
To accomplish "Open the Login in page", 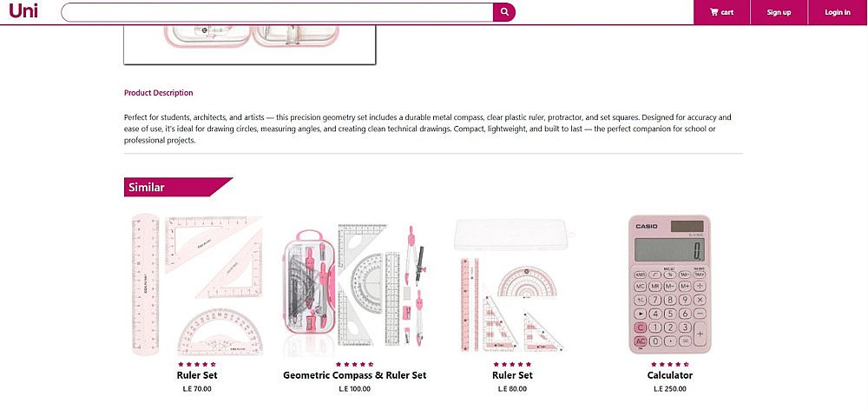I will tap(838, 12).
